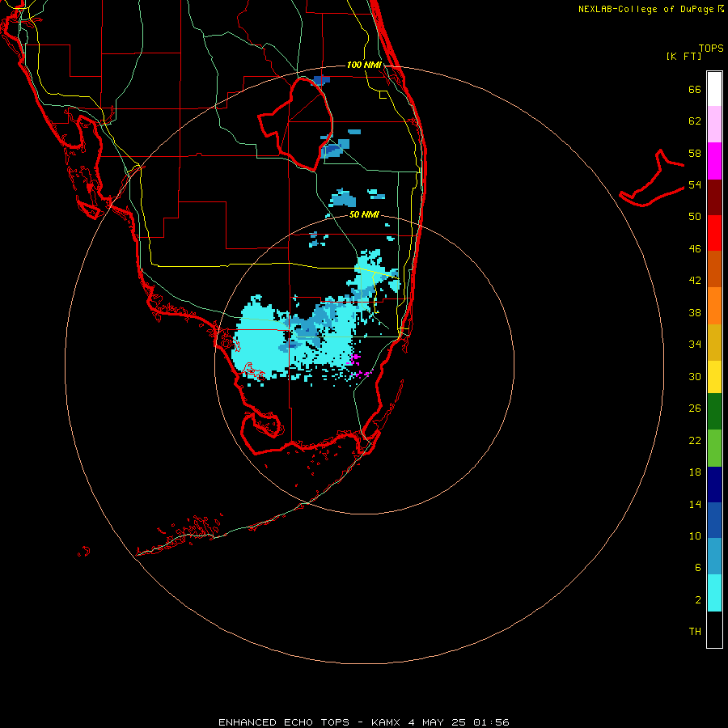Click the legend value 42

(695, 280)
